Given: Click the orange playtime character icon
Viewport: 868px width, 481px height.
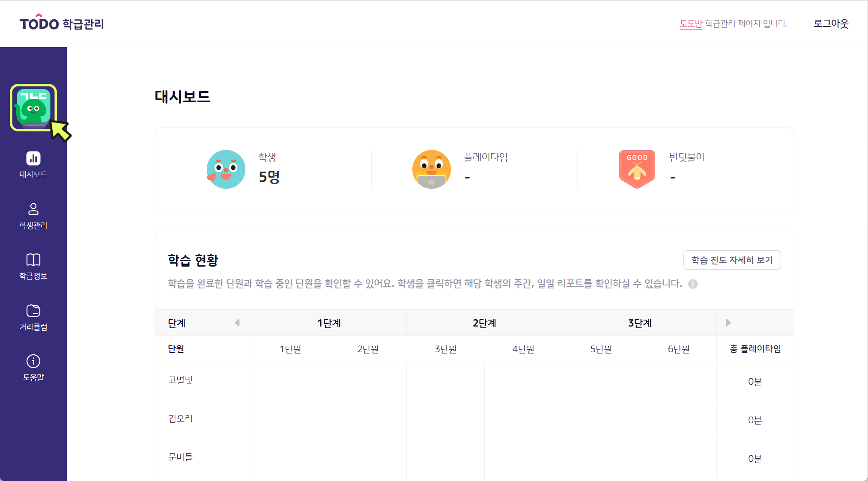Looking at the screenshot, I should pos(432,169).
